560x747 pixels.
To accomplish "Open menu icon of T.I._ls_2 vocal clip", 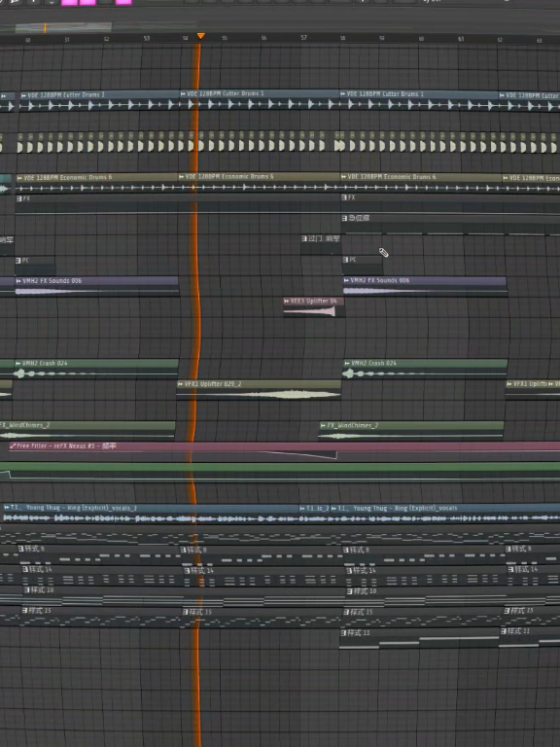I will (x=303, y=509).
